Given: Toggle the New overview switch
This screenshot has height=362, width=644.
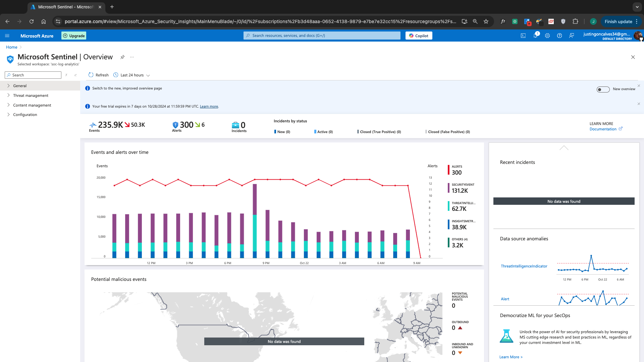Looking at the screenshot, I should point(603,89).
